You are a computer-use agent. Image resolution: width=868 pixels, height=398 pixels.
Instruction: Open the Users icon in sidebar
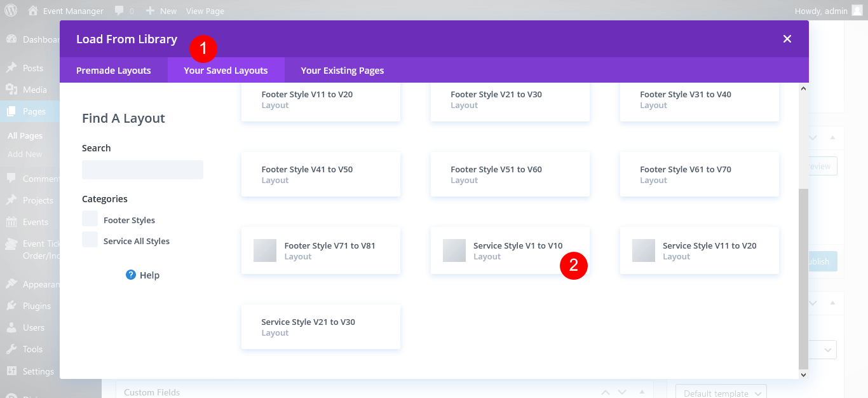pyautogui.click(x=11, y=327)
